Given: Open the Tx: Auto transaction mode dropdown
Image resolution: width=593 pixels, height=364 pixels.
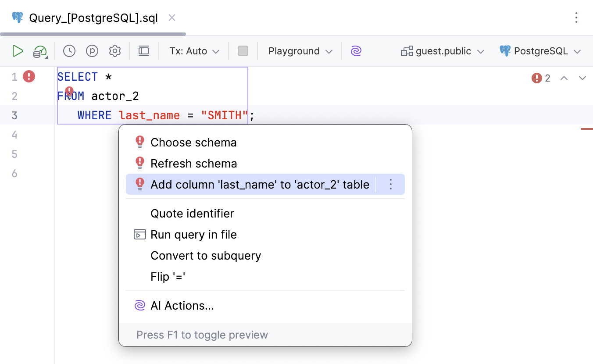Looking at the screenshot, I should click(x=193, y=51).
